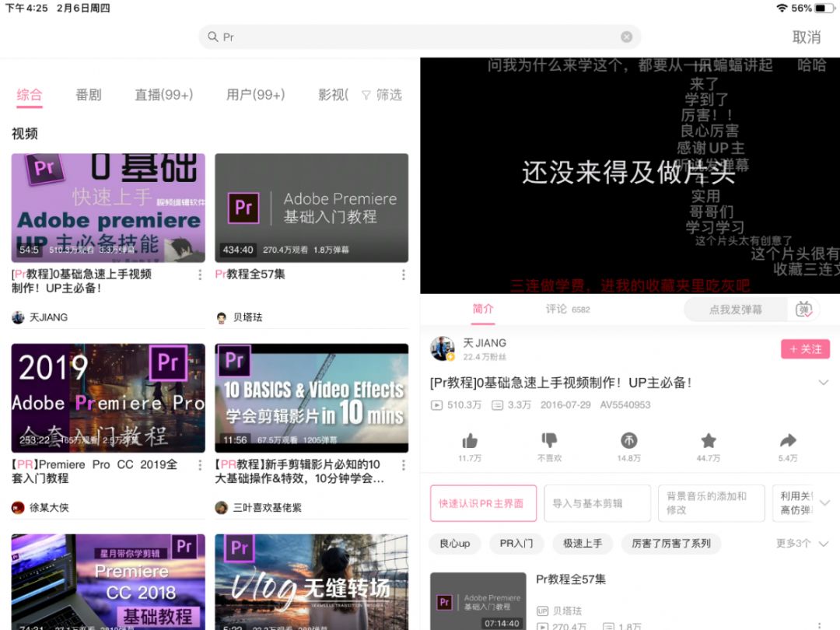The image size is (840, 630).
Task: Tap the 极速上手 tag
Action: 583,543
